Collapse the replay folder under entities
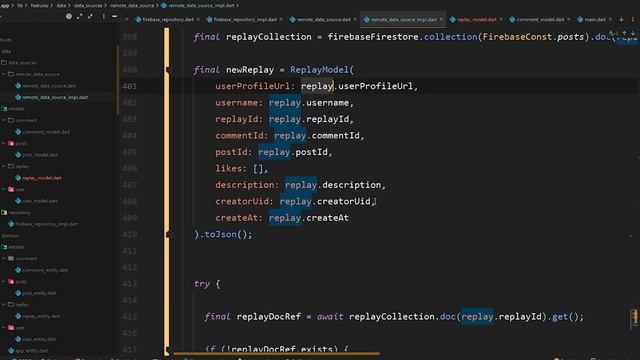640x360 pixels. (4, 304)
